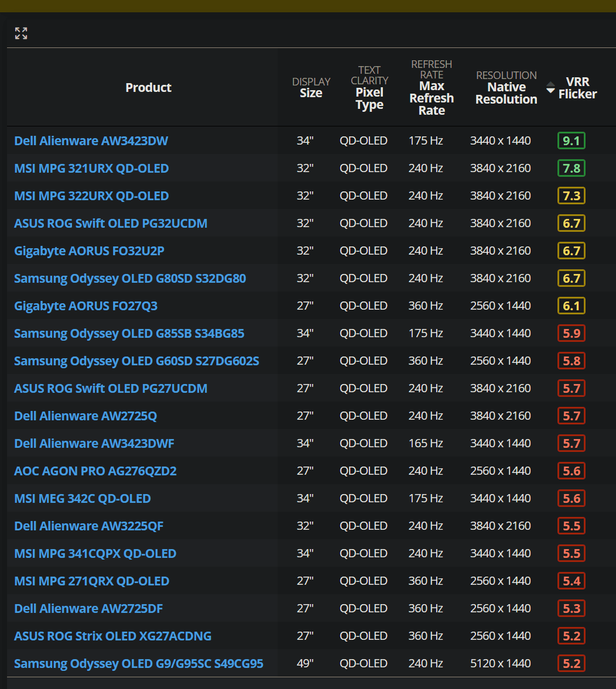Open Dell Alienware AW2725Q link
616x689 pixels.
(85, 416)
